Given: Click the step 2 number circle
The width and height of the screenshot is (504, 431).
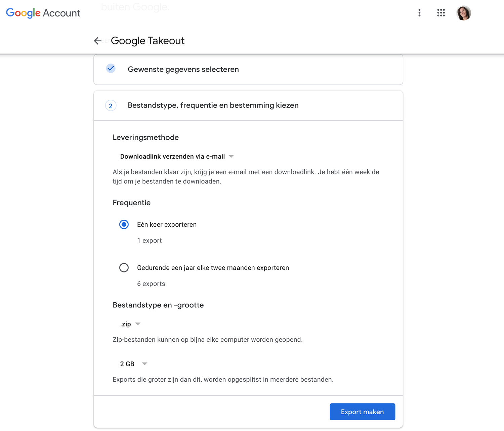Looking at the screenshot, I should click(x=111, y=105).
